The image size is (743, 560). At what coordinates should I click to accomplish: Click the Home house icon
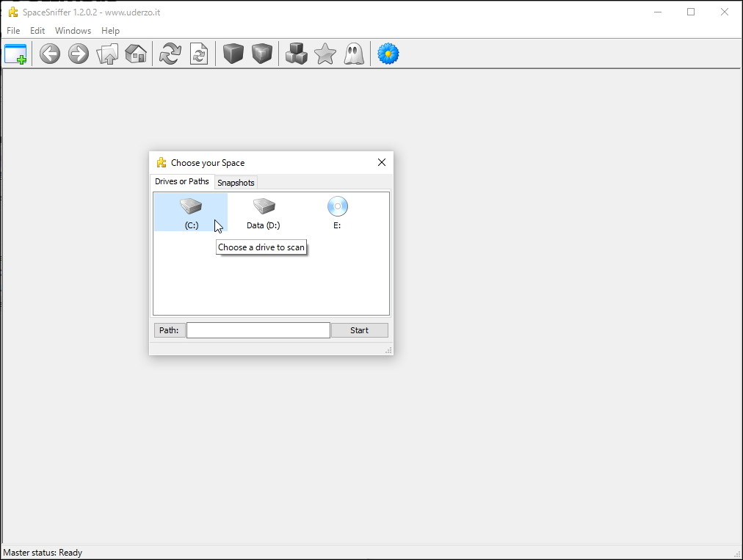(136, 54)
